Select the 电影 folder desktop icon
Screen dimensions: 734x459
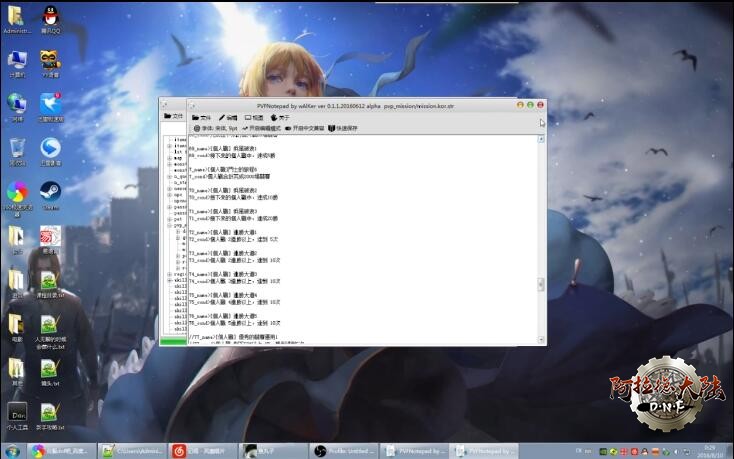pos(17,328)
